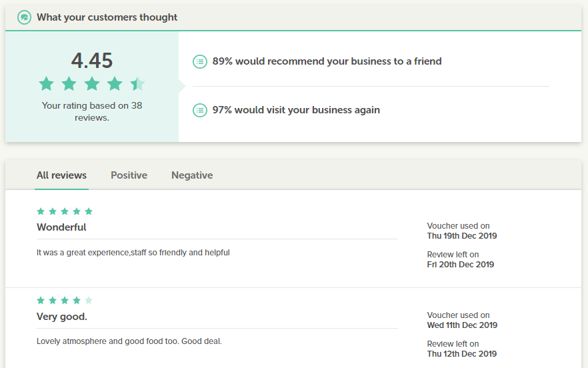Click the faded fifth star on Very good review

point(89,300)
